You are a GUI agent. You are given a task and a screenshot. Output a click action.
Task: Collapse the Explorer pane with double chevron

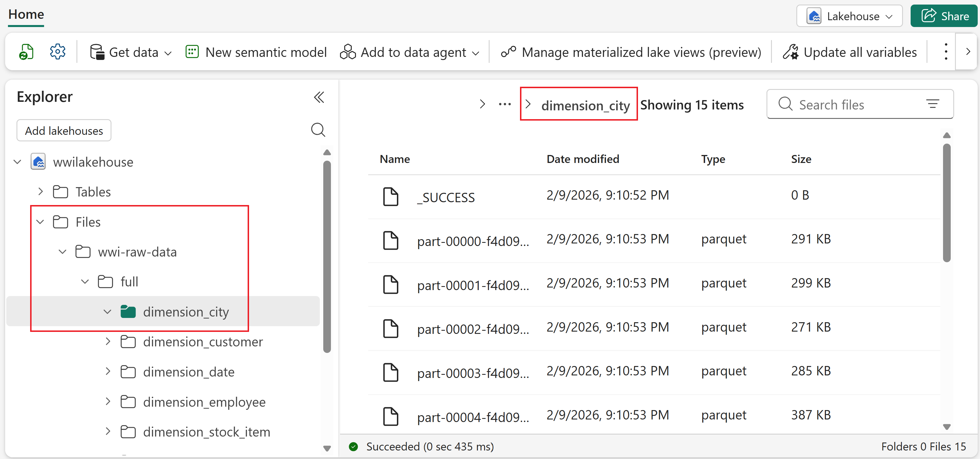pos(319,97)
